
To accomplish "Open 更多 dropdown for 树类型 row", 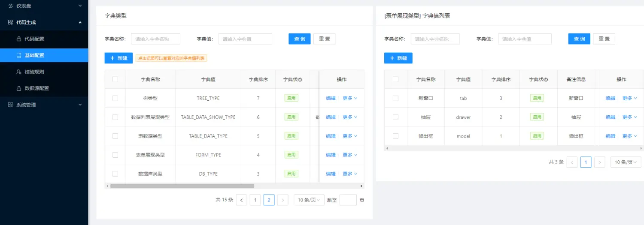I will 350,98.
